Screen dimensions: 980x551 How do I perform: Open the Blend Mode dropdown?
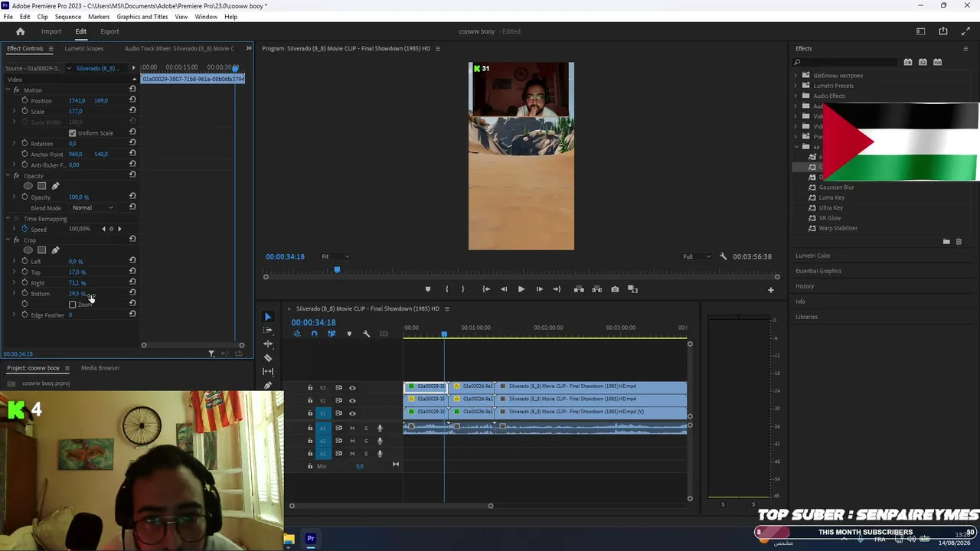pos(93,207)
